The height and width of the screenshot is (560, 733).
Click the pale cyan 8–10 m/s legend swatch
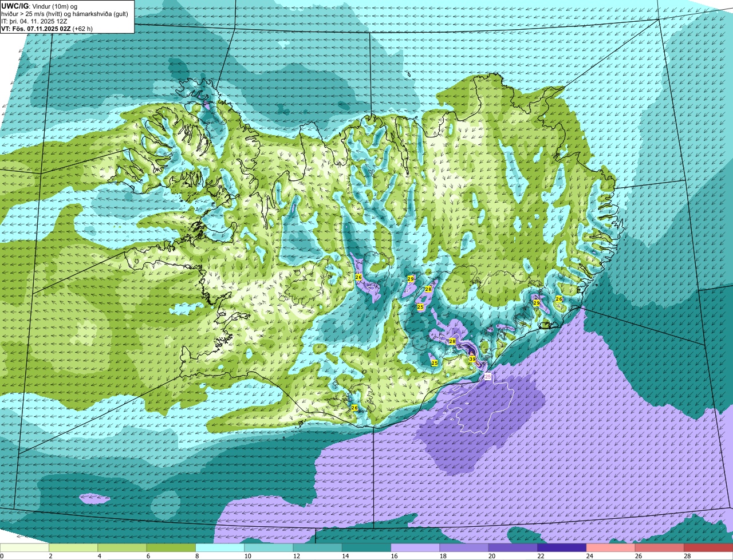coord(220,547)
